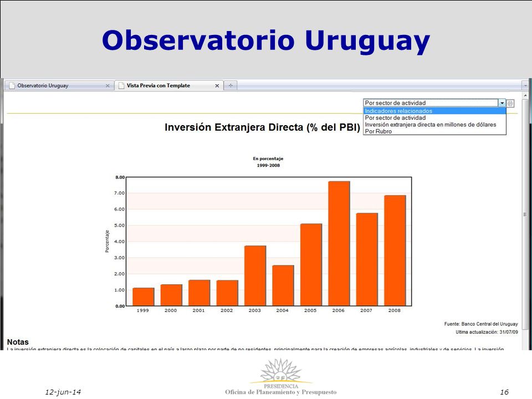Click the print icon beside the dropdown

tap(510, 103)
